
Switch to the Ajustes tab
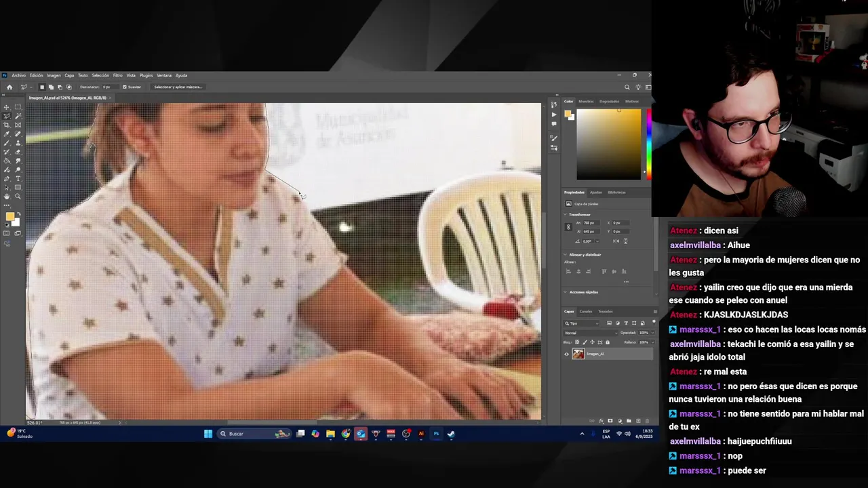pos(595,192)
